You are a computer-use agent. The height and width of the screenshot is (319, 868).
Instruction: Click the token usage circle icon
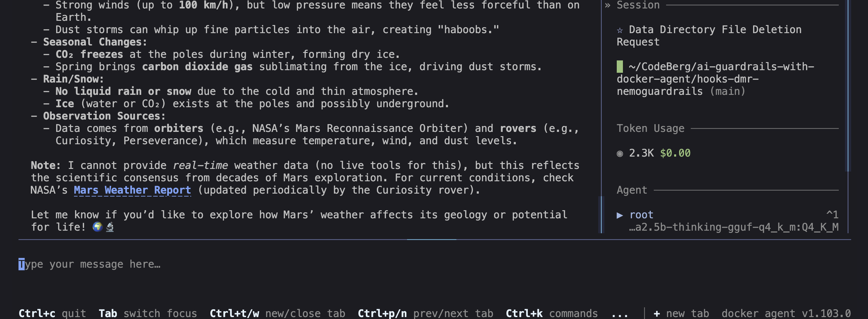tap(620, 154)
